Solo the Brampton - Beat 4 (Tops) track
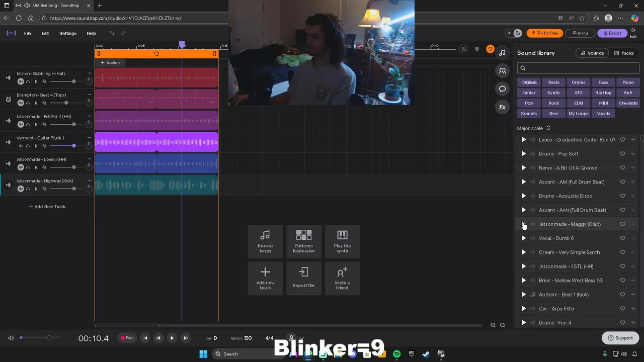644x362 pixels. tap(28, 103)
